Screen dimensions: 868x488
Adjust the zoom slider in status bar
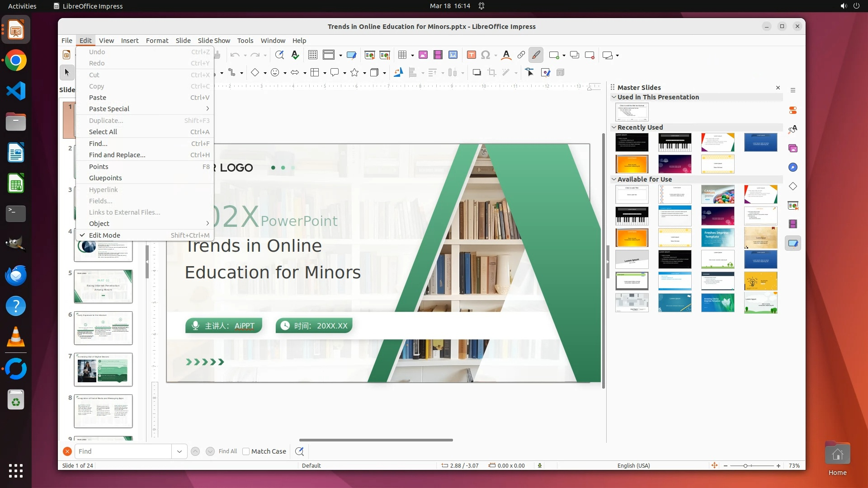click(x=745, y=466)
